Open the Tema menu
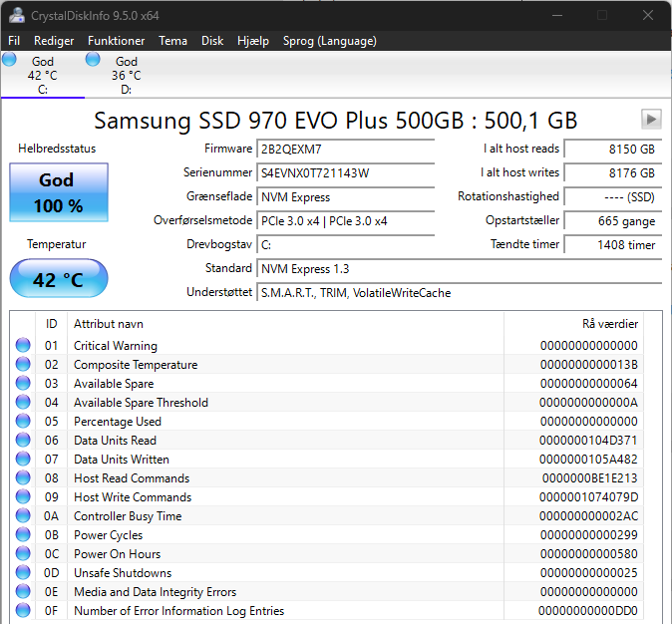The height and width of the screenshot is (624, 672). pos(172,41)
